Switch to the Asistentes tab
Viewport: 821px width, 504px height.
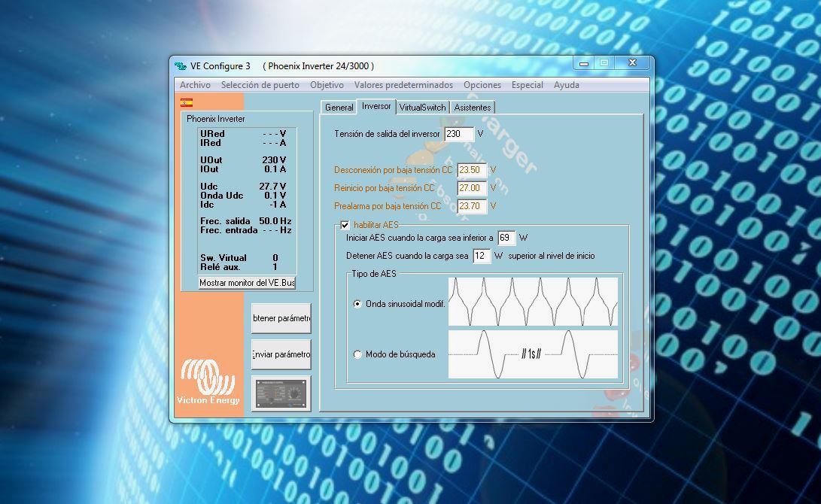pyautogui.click(x=473, y=108)
